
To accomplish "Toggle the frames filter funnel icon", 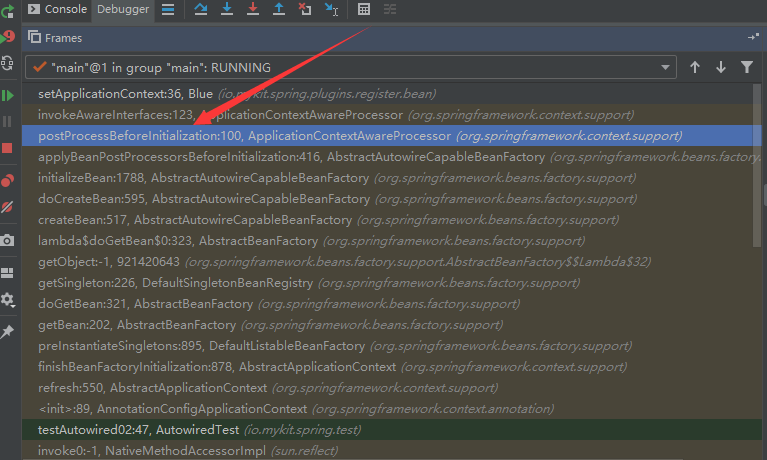I will [746, 67].
